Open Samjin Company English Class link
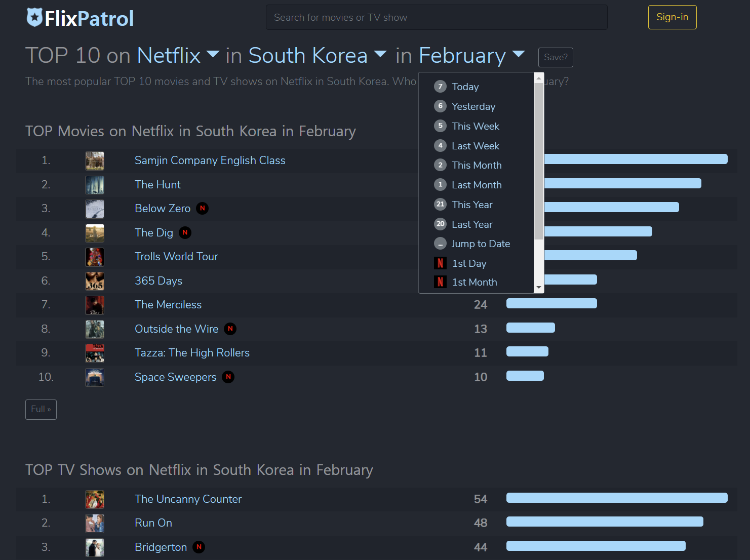 coord(210,160)
